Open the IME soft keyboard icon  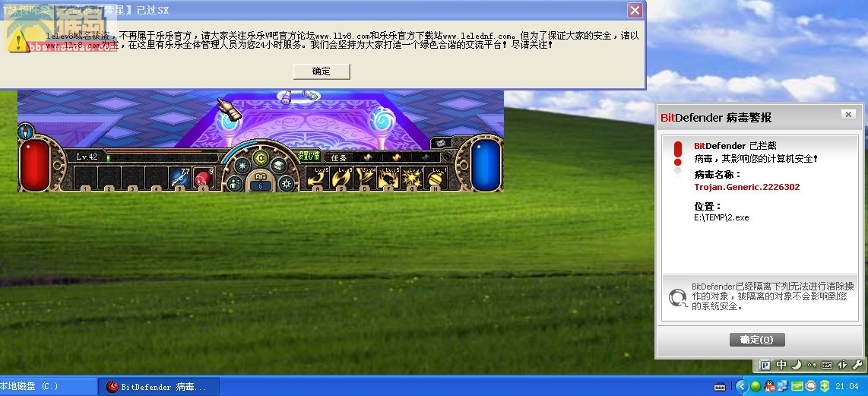tap(827, 365)
